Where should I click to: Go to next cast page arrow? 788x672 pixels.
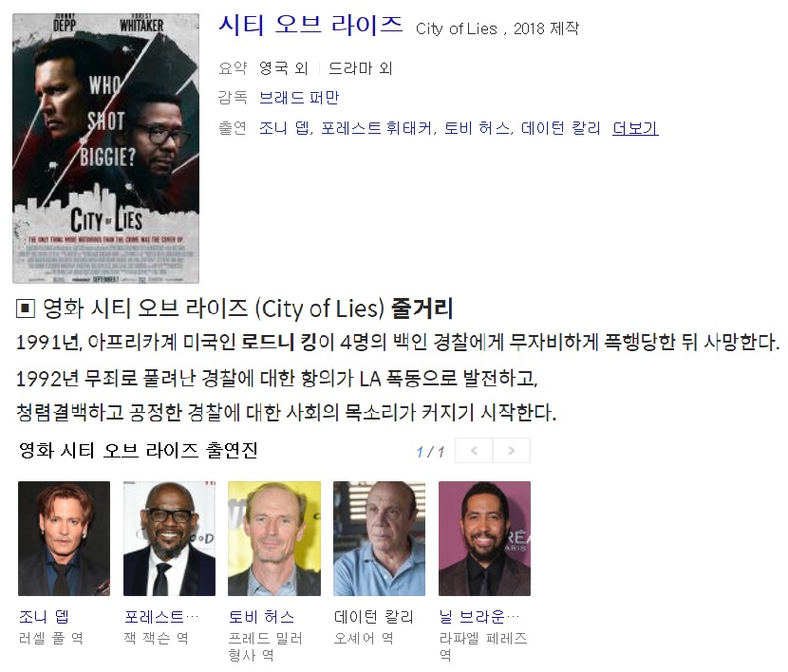point(512,451)
